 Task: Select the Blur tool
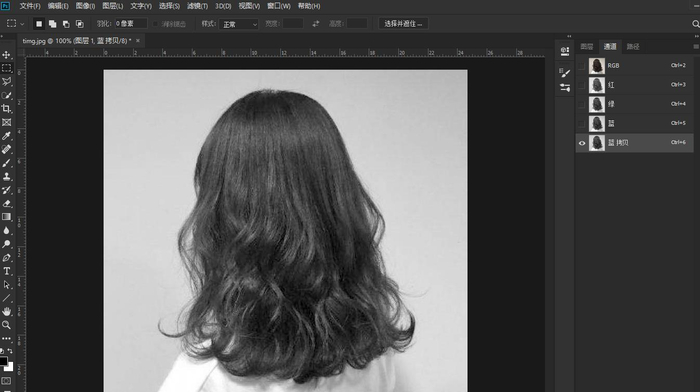tap(6, 230)
